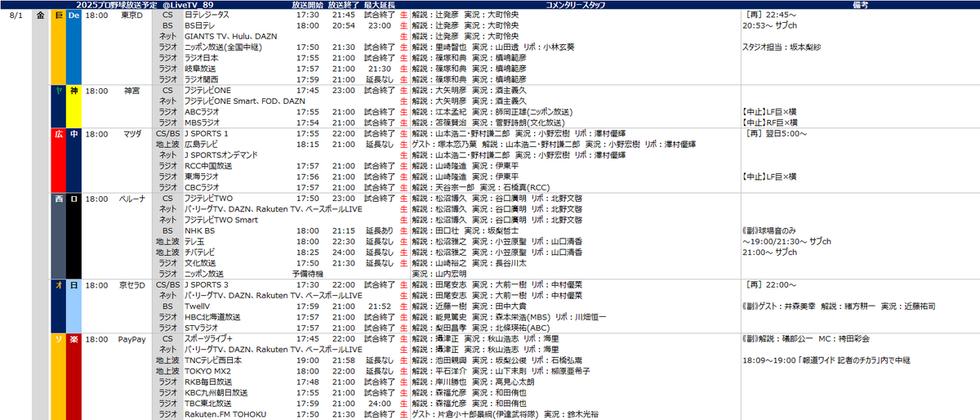Click the 中 Chunichi team cell
Viewport: 980px width, 420px height.
73,159
